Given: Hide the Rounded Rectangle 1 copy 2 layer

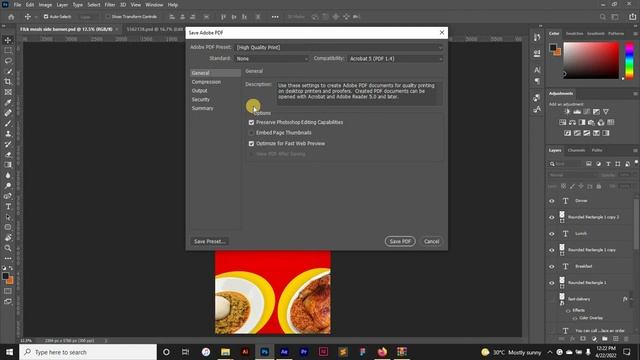Looking at the screenshot, I should (x=552, y=218).
